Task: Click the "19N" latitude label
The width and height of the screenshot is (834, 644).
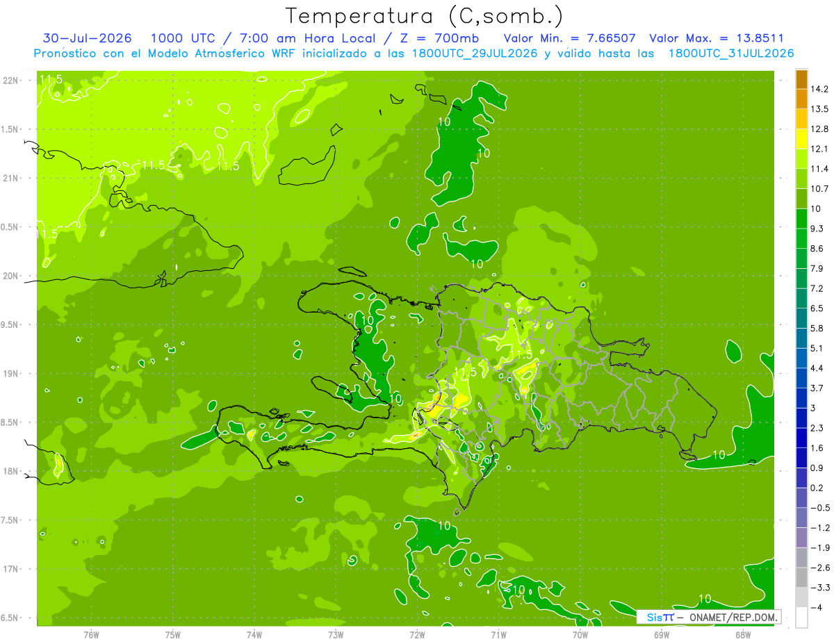Action: tap(11, 374)
